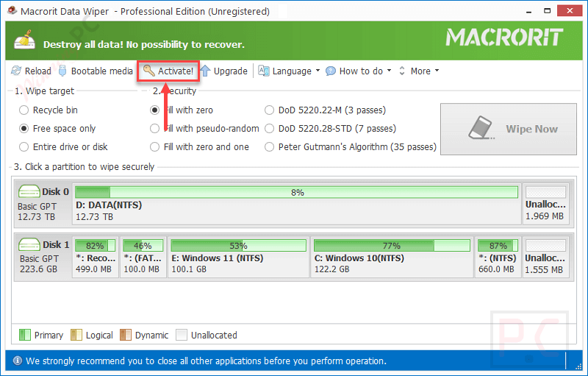This screenshot has height=376, width=588.
Task: Click the Disk 1 Basic GPT 223.6 GB header
Action: 43,258
